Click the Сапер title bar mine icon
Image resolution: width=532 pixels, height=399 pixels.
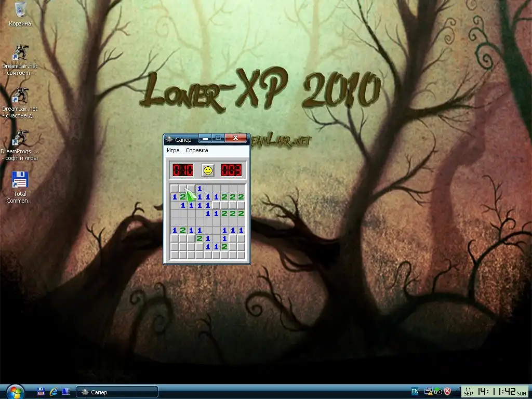pyautogui.click(x=169, y=139)
